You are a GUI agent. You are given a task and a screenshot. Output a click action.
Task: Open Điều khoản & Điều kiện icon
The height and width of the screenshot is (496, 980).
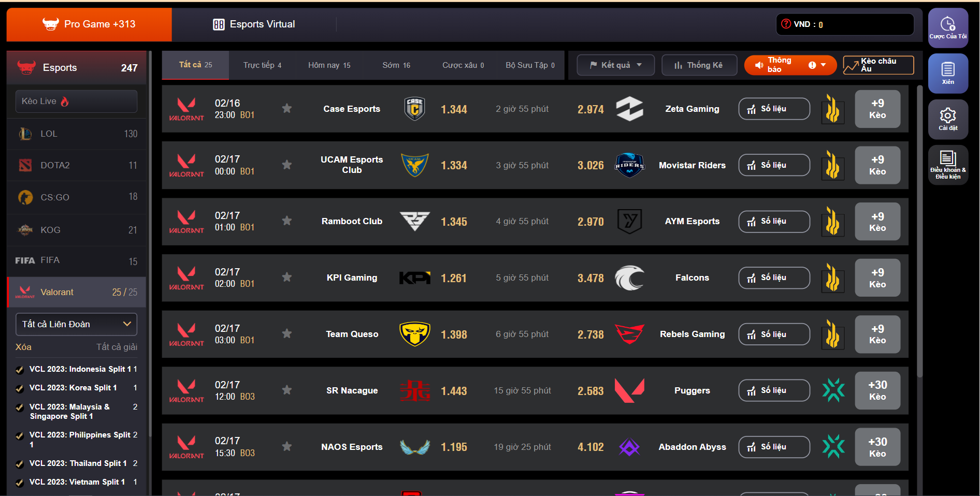[x=948, y=165]
